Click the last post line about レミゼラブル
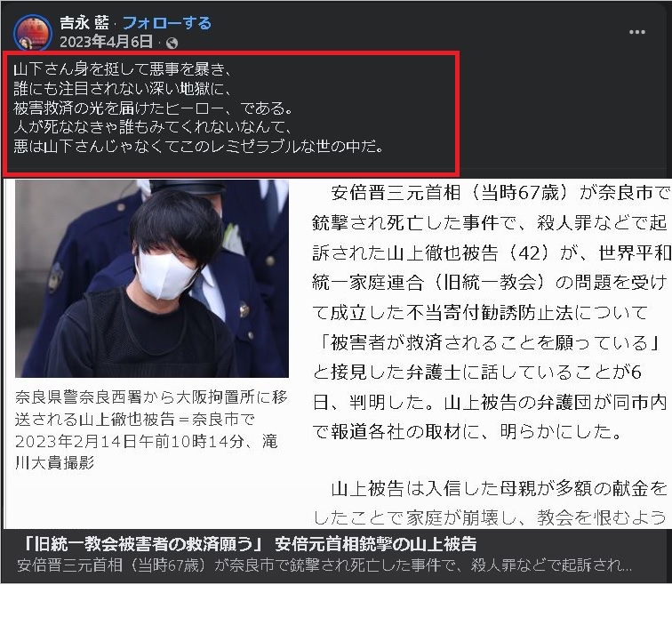 pos(198,147)
